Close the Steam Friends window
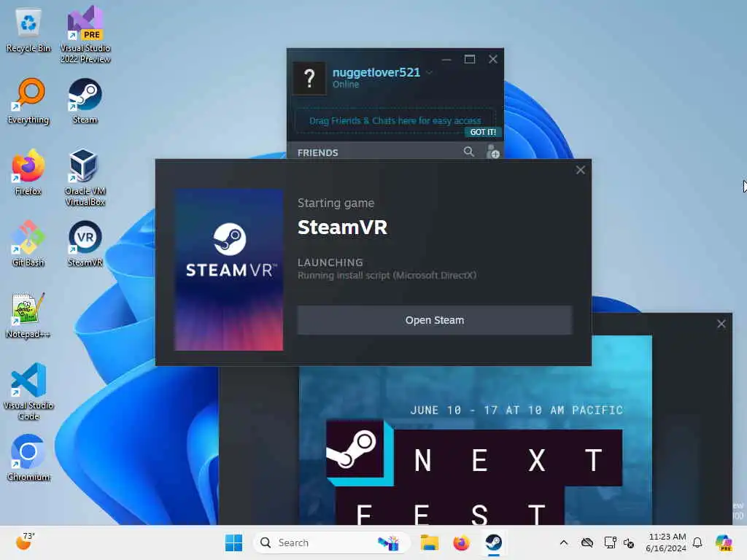Viewport: 747px width, 560px height. tap(493, 59)
